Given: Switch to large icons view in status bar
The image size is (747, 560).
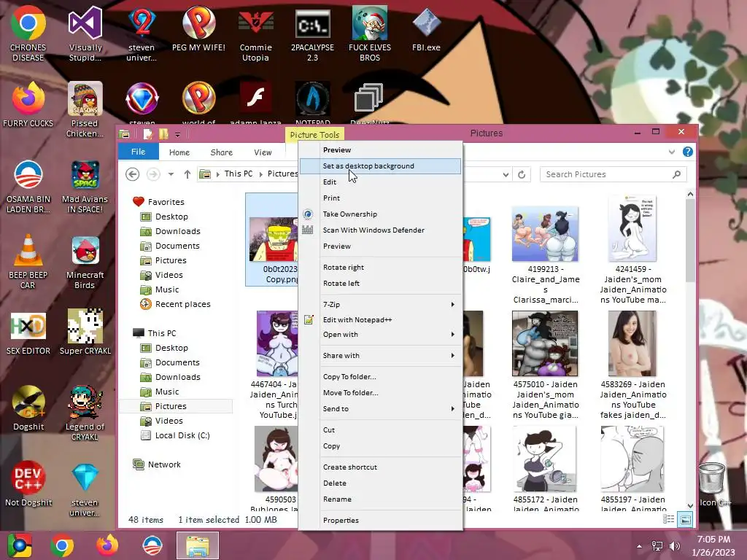Looking at the screenshot, I should pyautogui.click(x=685, y=519).
